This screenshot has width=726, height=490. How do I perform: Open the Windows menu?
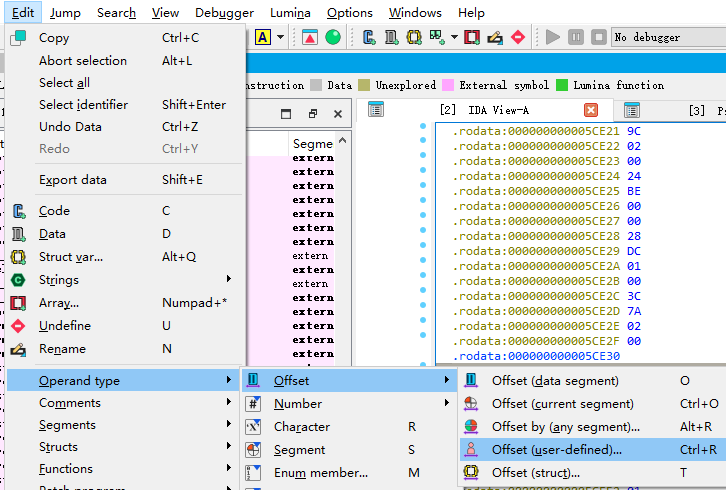415,13
